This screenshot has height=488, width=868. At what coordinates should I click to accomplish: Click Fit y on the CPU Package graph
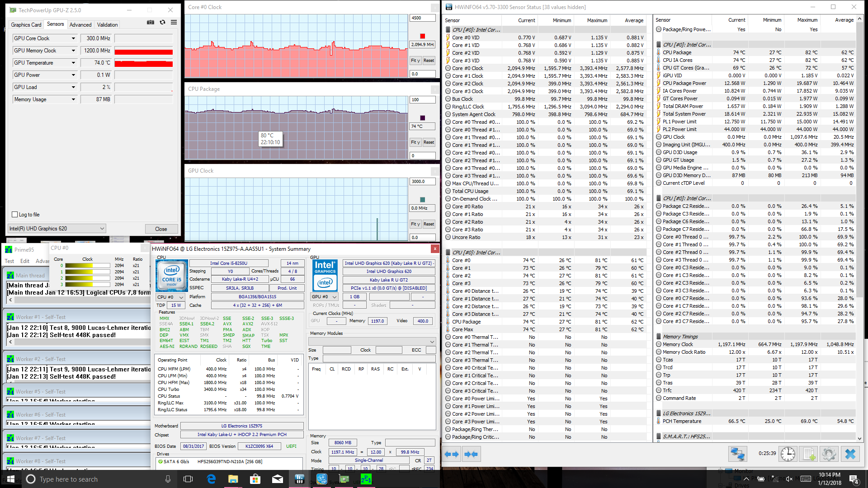[x=415, y=142]
